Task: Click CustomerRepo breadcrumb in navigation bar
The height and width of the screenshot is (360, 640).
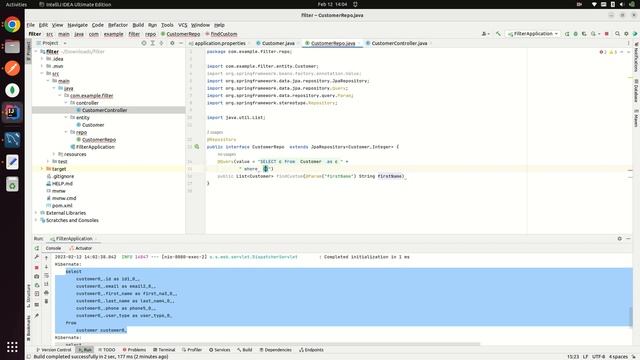Action: point(181,34)
